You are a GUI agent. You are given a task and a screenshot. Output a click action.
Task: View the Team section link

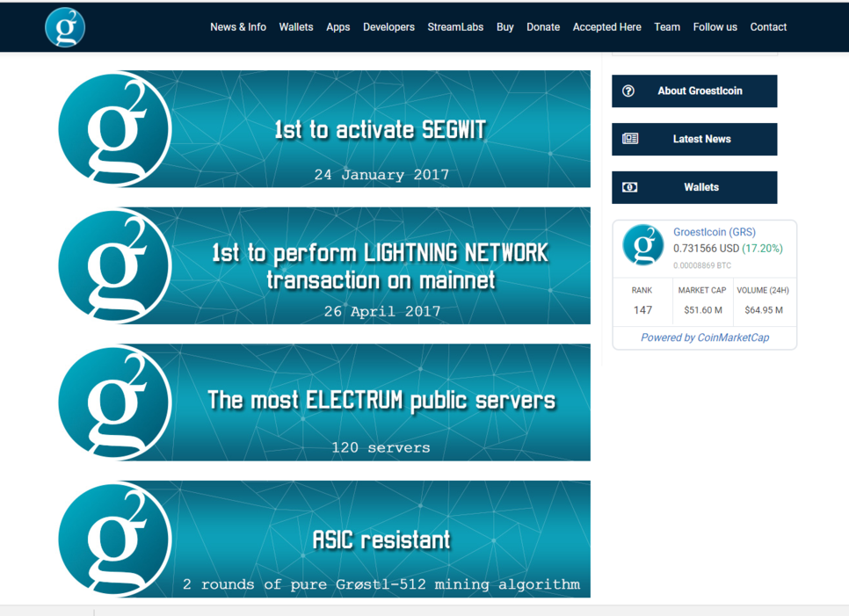[x=666, y=27]
